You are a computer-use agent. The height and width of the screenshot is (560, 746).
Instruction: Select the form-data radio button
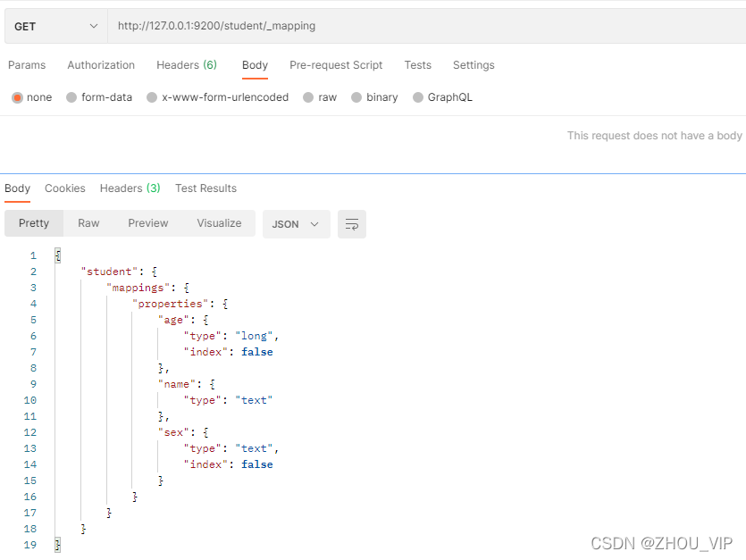point(71,97)
